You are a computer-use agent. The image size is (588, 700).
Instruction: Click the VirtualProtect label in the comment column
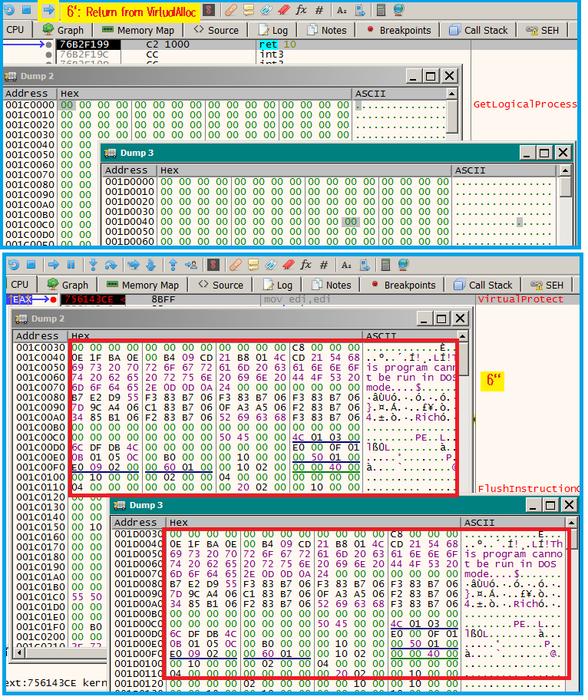click(x=509, y=299)
